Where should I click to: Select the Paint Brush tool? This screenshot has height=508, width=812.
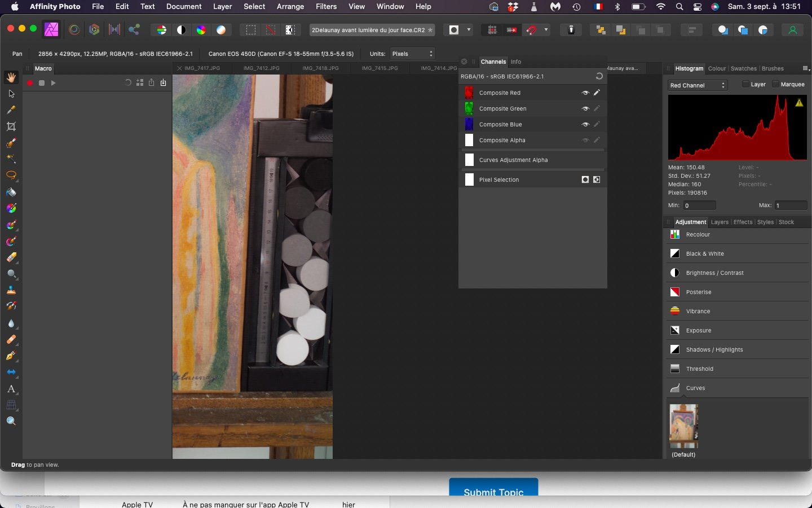pyautogui.click(x=11, y=225)
